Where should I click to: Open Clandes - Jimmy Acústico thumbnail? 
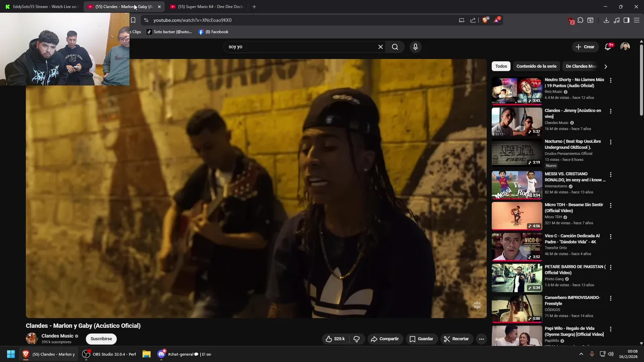(x=517, y=122)
